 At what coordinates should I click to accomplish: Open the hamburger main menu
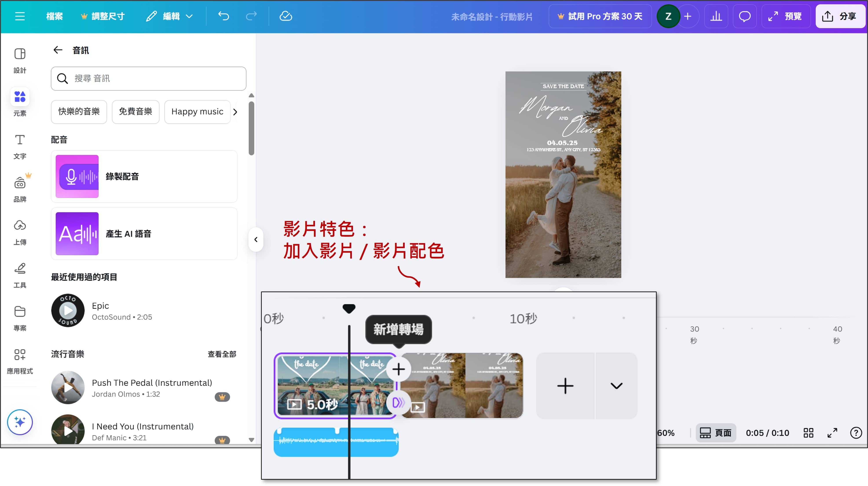pos(20,16)
